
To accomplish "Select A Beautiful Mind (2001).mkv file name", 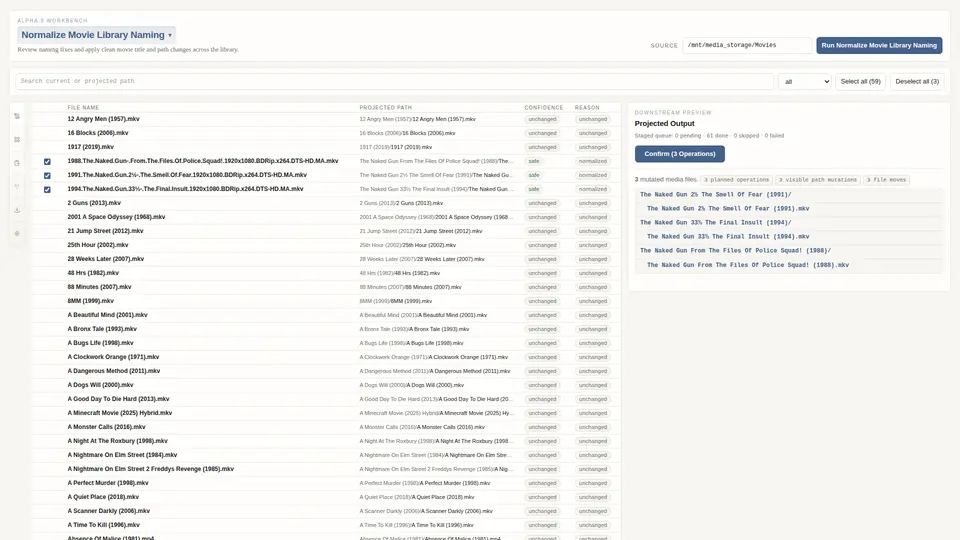I will pos(107,315).
